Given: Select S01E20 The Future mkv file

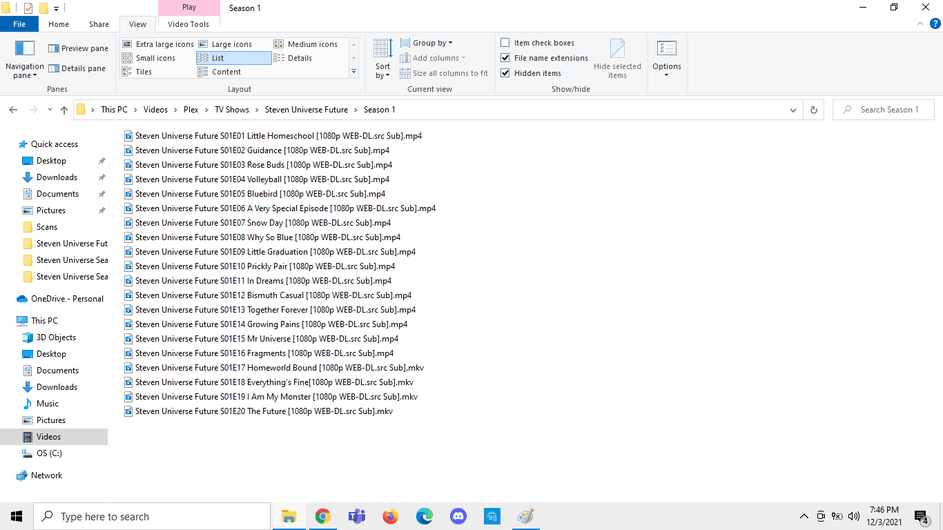Looking at the screenshot, I should coord(258,411).
